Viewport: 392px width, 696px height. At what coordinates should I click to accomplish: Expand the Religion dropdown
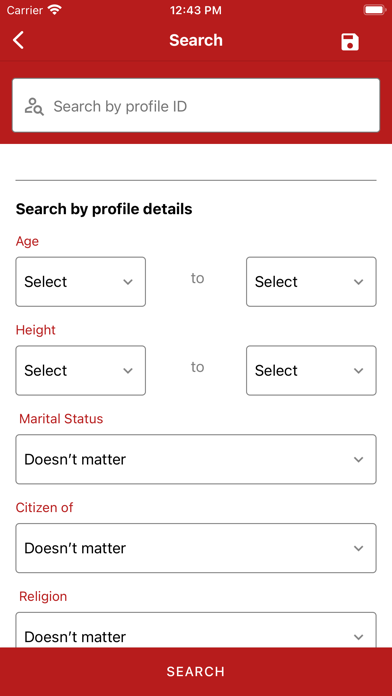(x=196, y=630)
